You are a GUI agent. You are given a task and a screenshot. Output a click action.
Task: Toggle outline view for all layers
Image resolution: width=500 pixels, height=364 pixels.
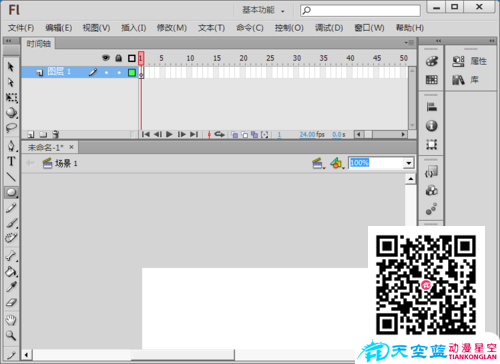132,58
